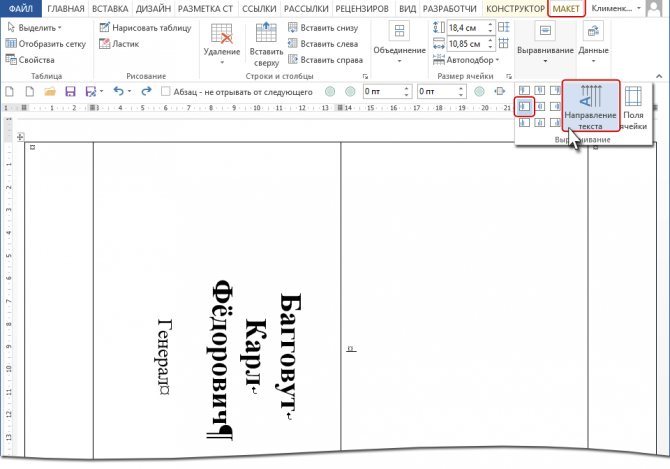Switch to the МАКЕТ tab
670x469 pixels.
coord(565,8)
